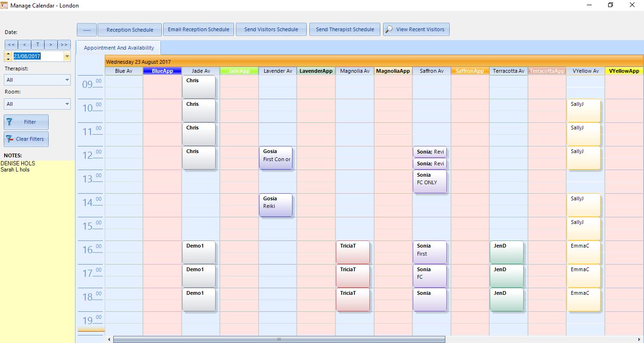Screen dimensions: 644x343
Task: Click the Saffron Av column header
Action: (432, 71)
